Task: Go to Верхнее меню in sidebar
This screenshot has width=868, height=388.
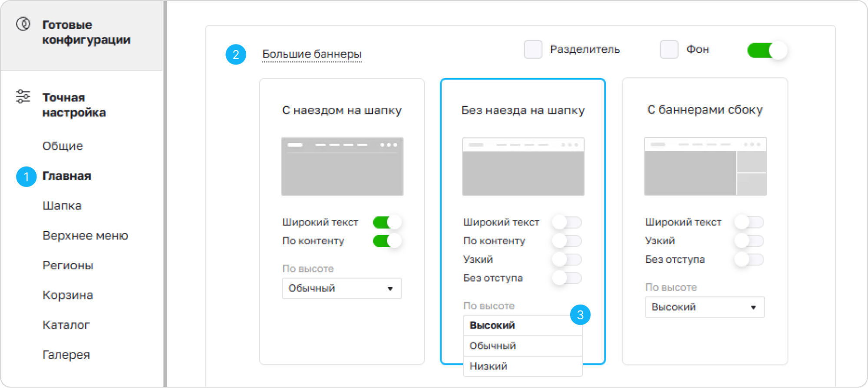Action: (86, 235)
